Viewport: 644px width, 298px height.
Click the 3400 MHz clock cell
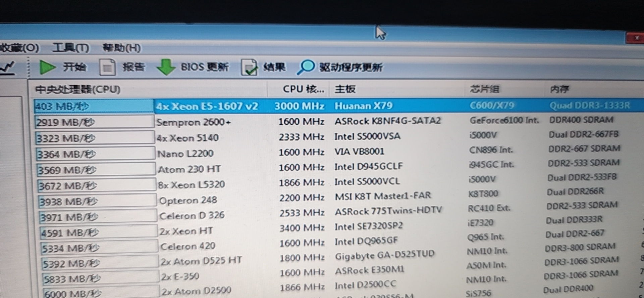click(x=302, y=228)
